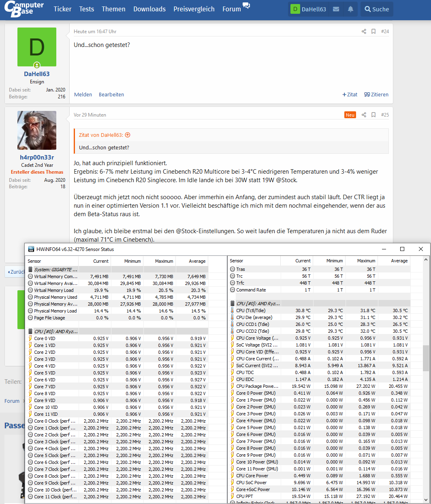Click the Core 0 VID lightning icon
This screenshot has height=504, width=431.
point(30,338)
